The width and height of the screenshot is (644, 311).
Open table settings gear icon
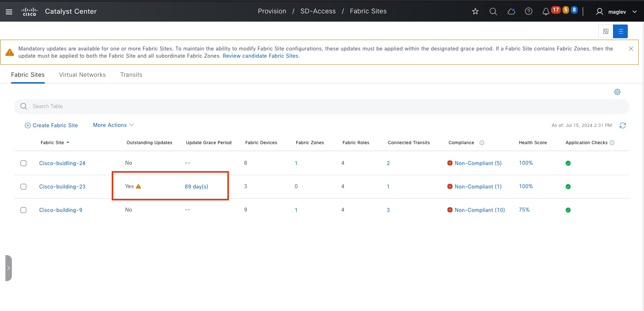pos(617,92)
